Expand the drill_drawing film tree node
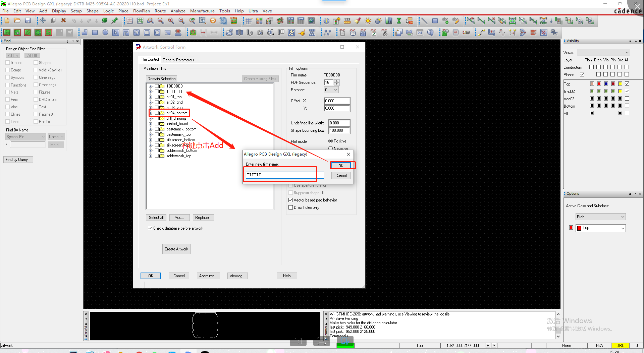The width and height of the screenshot is (644, 353). click(151, 118)
